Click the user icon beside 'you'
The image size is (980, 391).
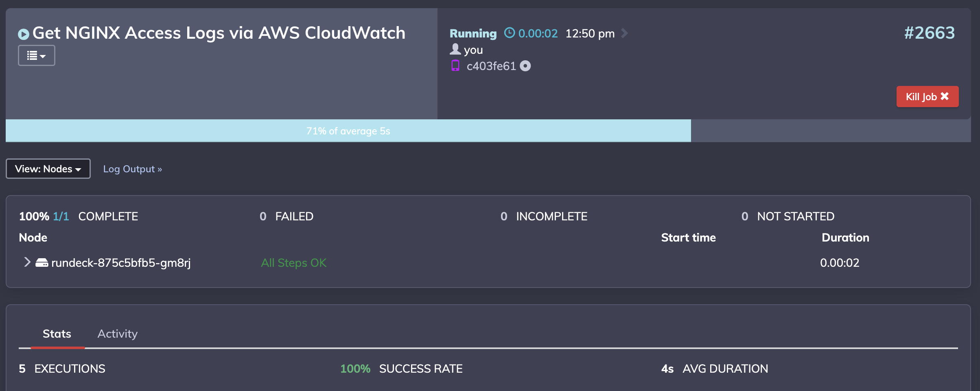(455, 49)
